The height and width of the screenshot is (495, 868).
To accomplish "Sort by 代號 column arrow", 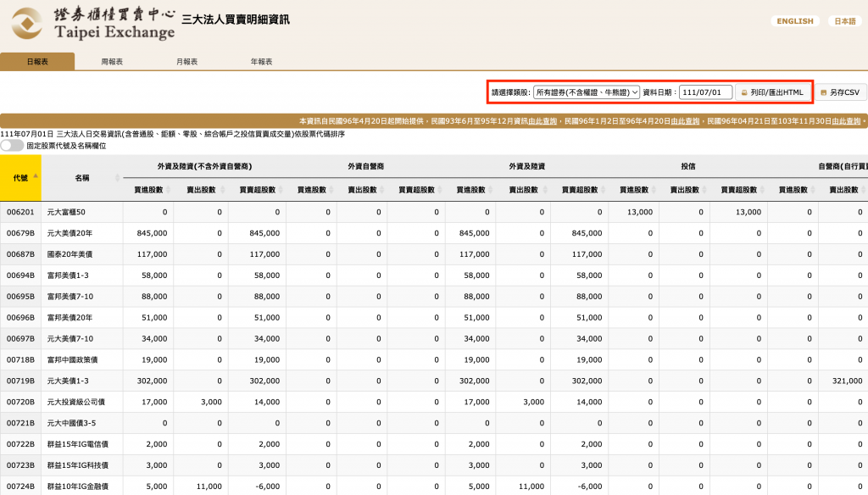I will (36, 176).
